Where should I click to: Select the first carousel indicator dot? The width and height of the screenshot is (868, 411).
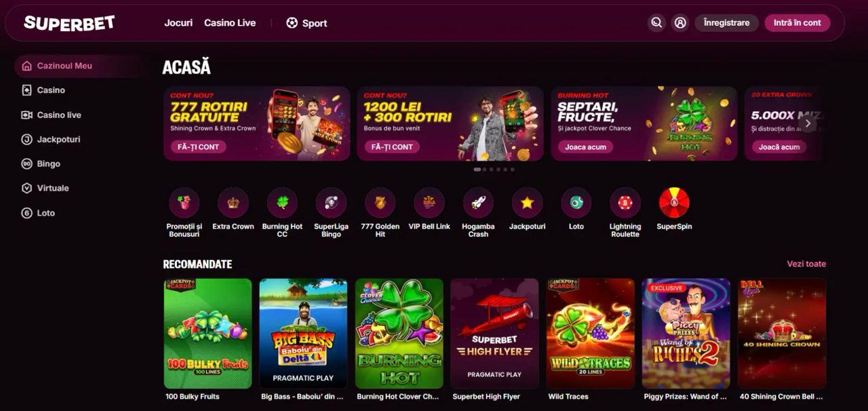[x=477, y=170]
